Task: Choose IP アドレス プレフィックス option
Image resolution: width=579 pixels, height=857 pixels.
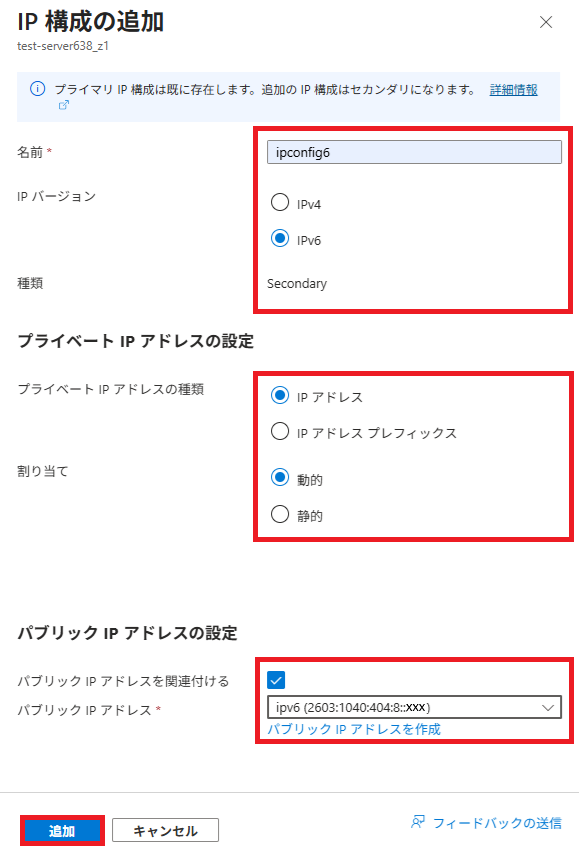Action: pos(280,431)
